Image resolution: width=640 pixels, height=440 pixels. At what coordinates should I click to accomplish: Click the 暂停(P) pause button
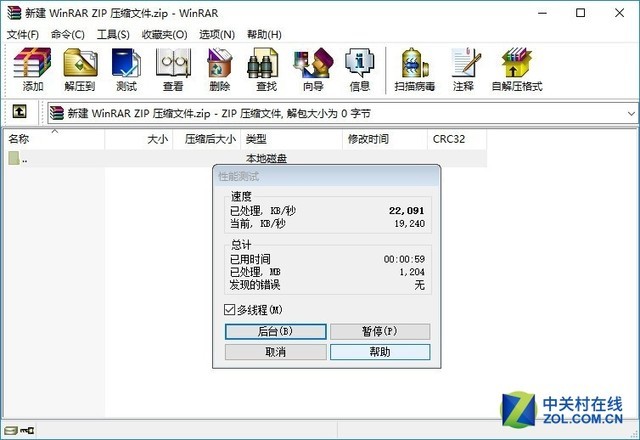(380, 331)
